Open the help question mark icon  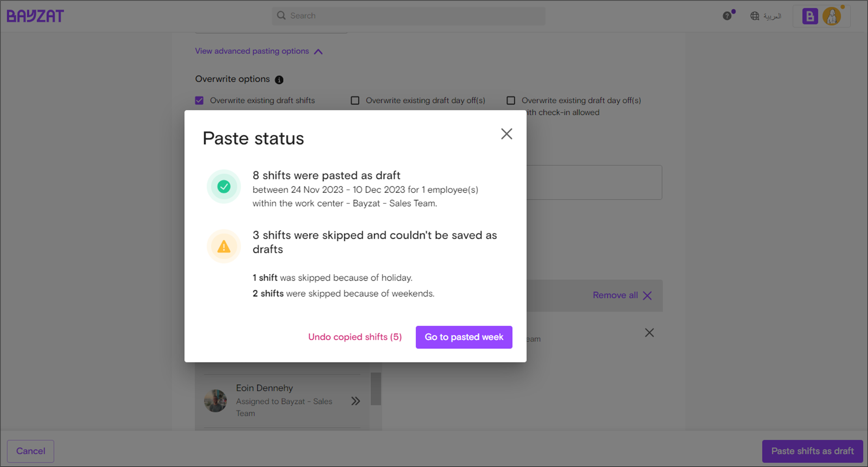pos(727,16)
